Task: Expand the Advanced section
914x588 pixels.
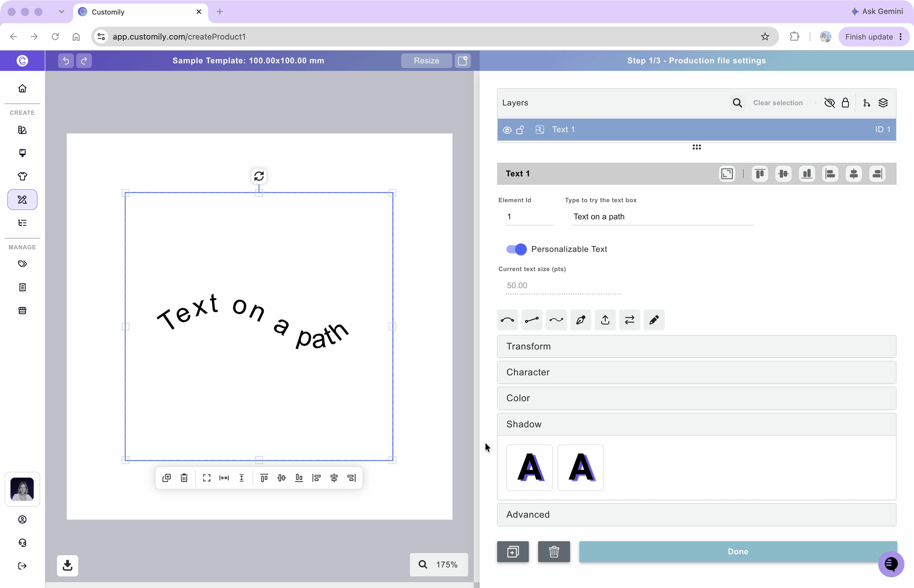Action: click(697, 515)
